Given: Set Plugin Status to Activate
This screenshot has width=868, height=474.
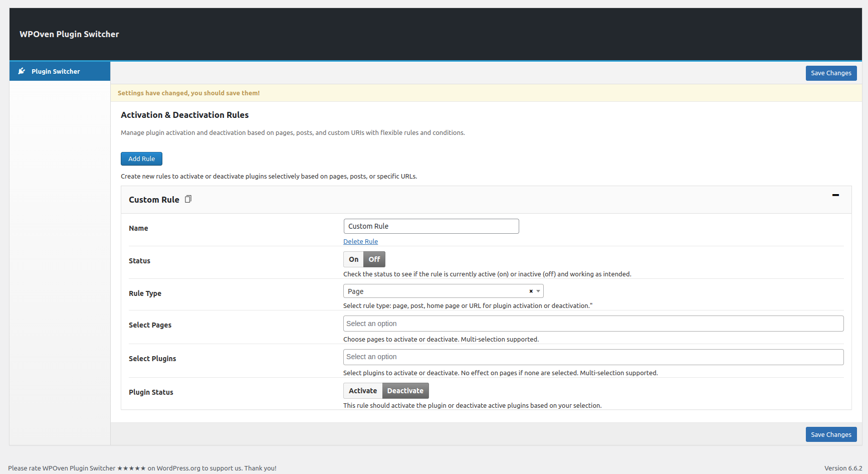Looking at the screenshot, I should (x=363, y=391).
